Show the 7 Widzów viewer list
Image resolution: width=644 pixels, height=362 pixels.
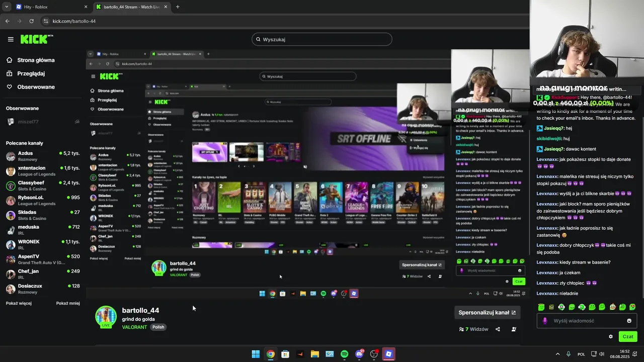(x=473, y=329)
